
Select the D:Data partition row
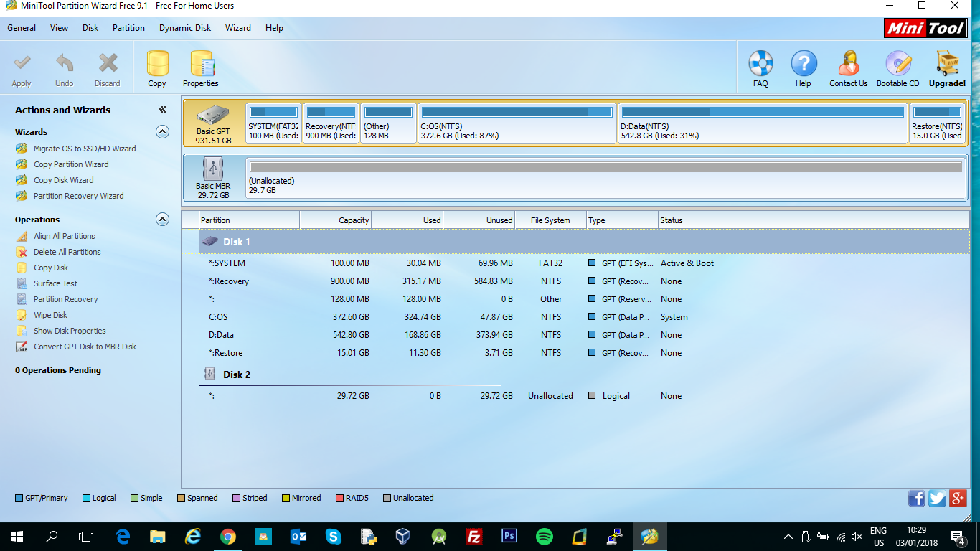point(584,335)
